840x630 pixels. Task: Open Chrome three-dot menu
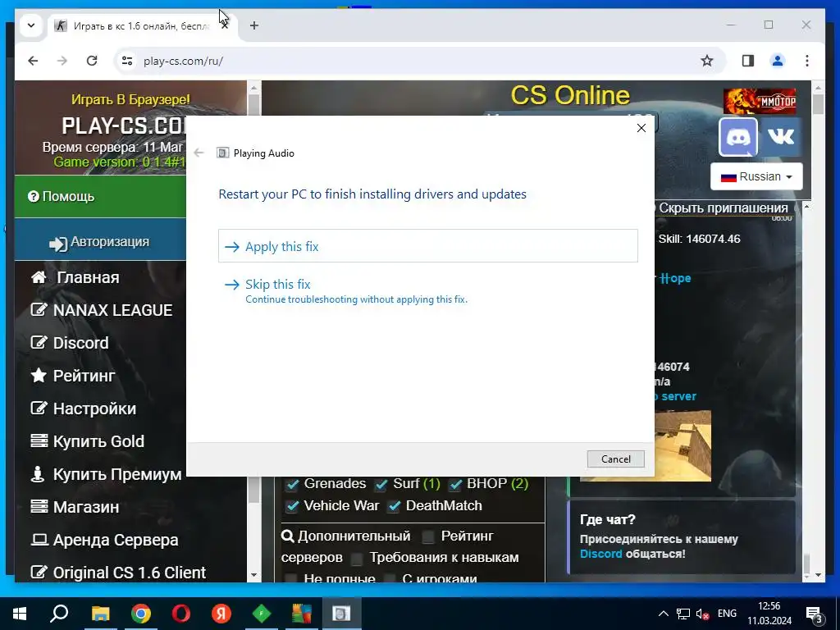[x=807, y=61]
